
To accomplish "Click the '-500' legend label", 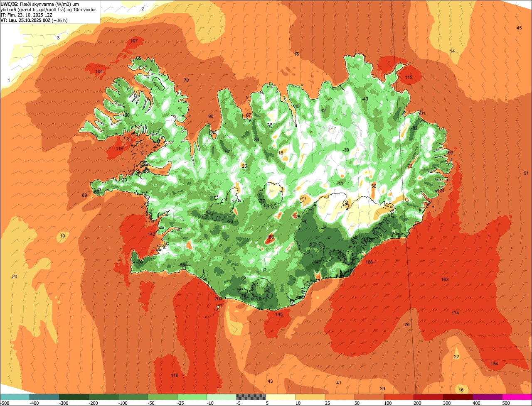I will coord(5,403).
